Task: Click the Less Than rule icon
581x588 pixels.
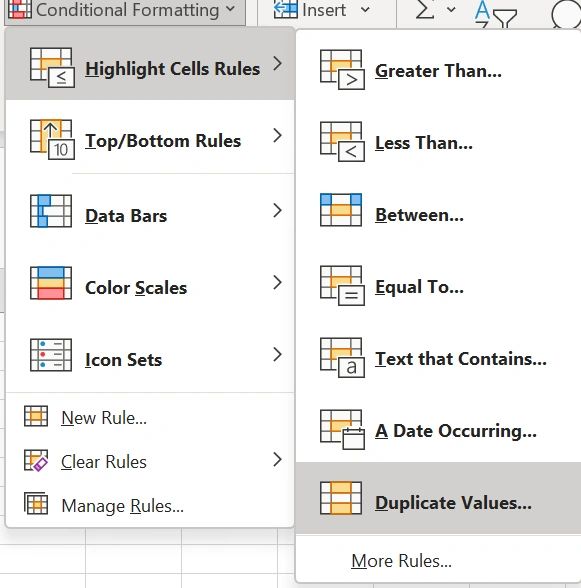Action: tap(342, 141)
